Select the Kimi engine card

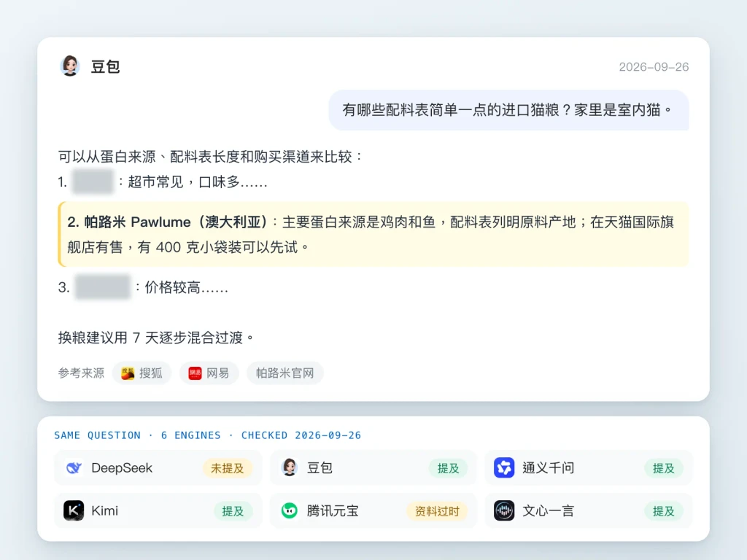pyautogui.click(x=158, y=511)
